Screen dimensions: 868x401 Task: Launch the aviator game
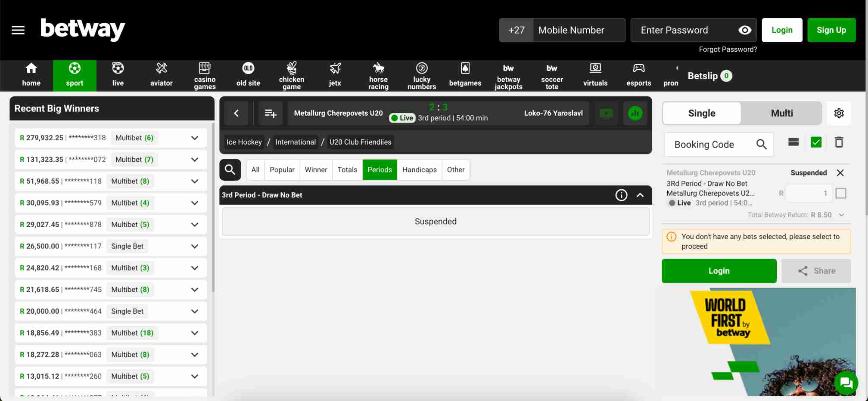coord(162,75)
